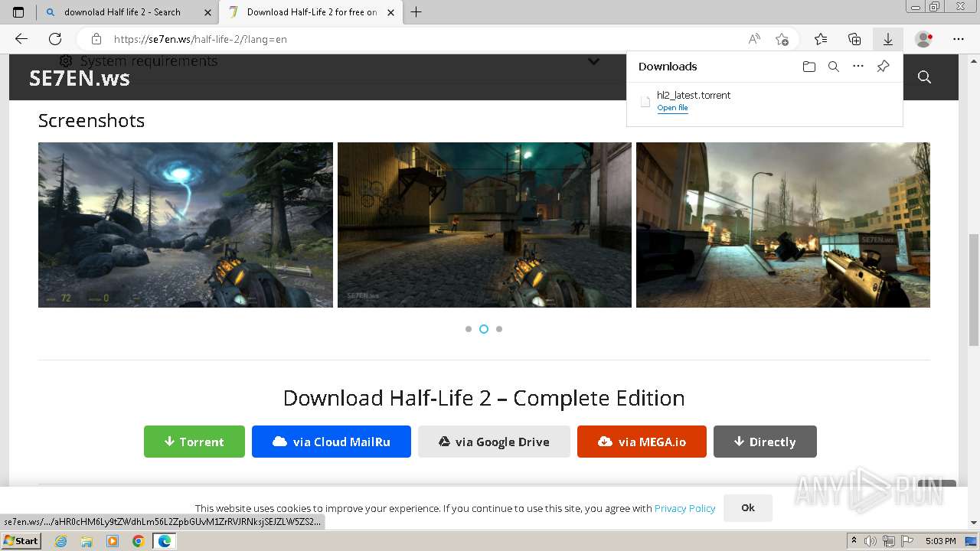Select the first screenshot carousel dot
Image resolution: width=980 pixels, height=551 pixels.
[469, 329]
